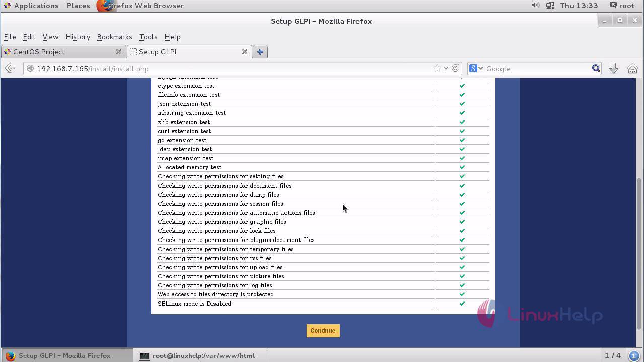Open the clock showing Thu 13:33
Viewport: 644px width, 362px height.
[x=579, y=6]
